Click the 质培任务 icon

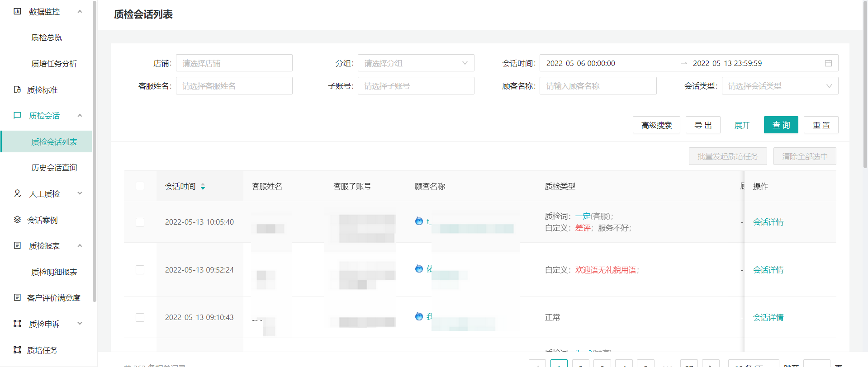17,350
